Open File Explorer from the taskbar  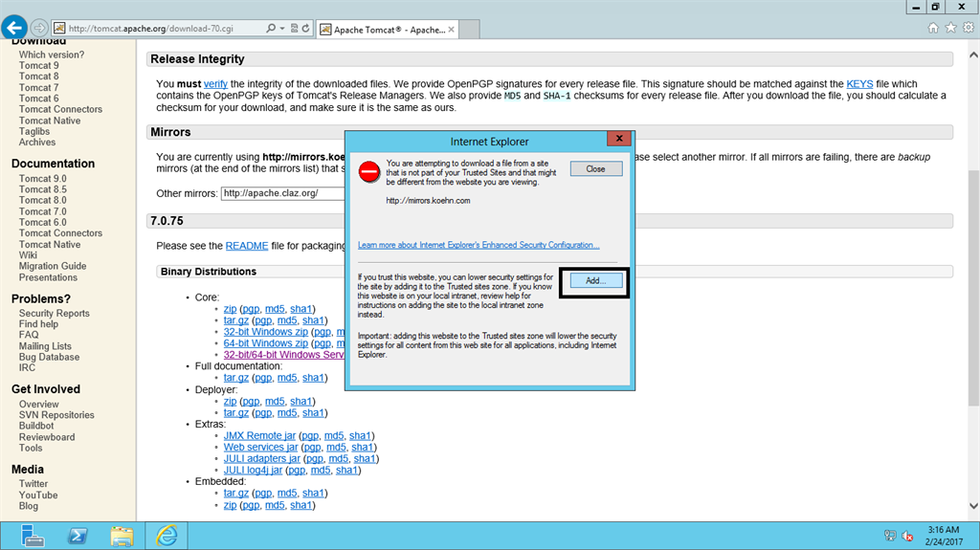[122, 536]
